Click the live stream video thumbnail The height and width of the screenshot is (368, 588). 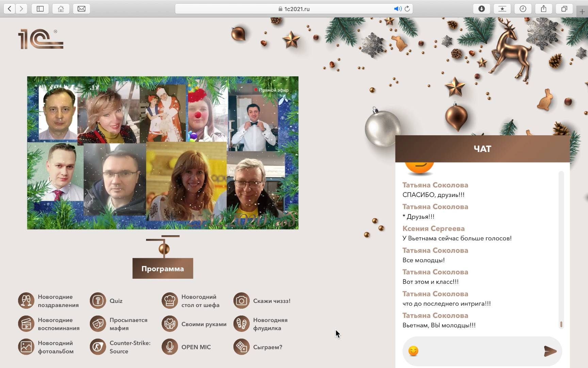[163, 153]
